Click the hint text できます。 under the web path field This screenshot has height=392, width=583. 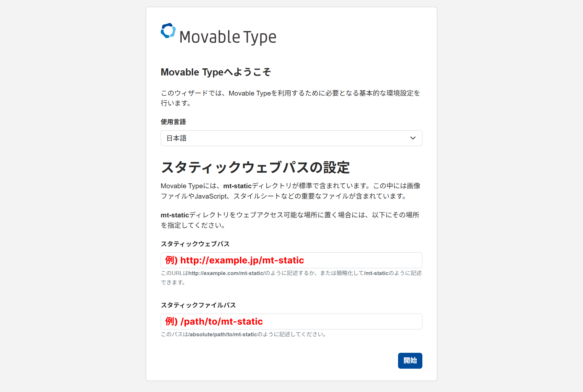point(173,282)
